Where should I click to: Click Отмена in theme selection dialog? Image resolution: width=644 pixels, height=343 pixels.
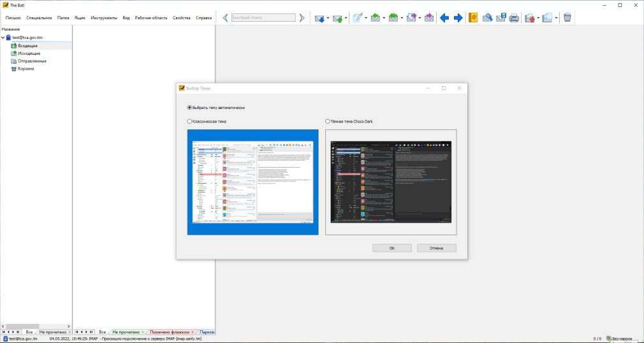click(437, 248)
